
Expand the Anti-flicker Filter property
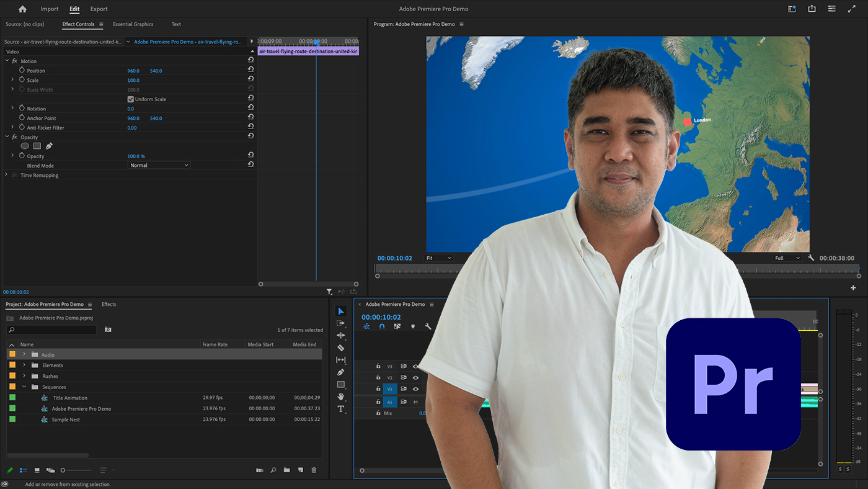12,127
